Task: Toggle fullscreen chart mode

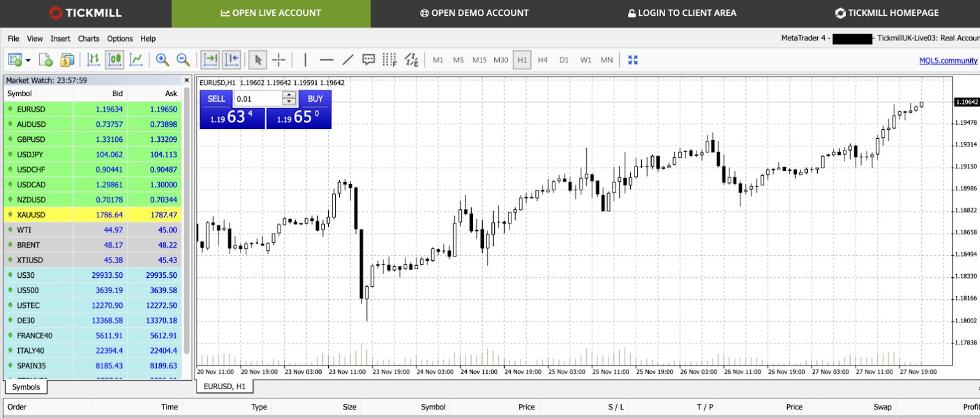Action: [x=633, y=59]
